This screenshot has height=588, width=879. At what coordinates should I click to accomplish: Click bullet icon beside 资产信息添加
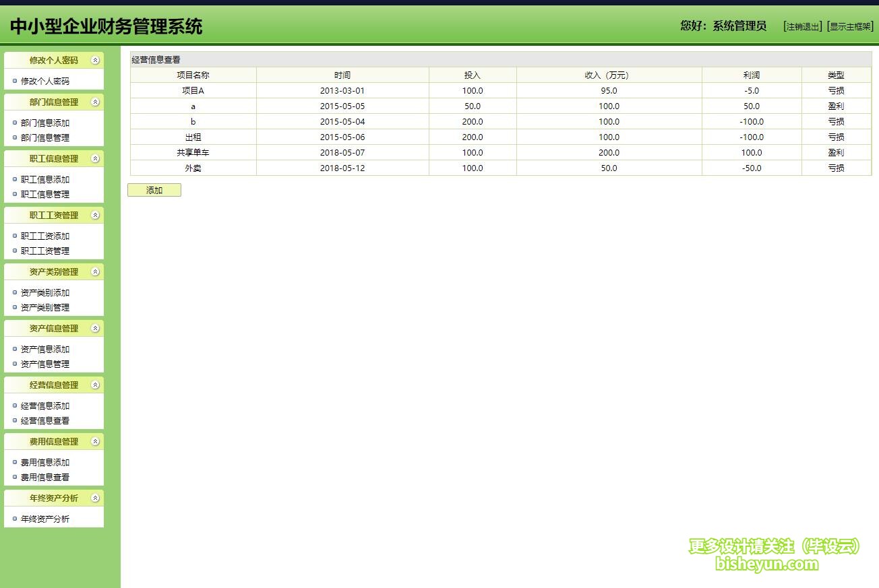point(15,350)
